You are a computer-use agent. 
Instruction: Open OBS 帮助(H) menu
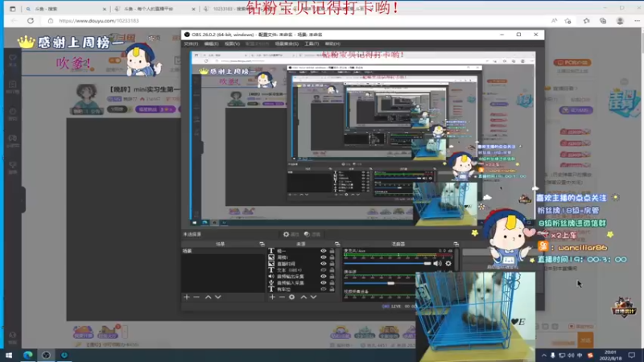(x=332, y=43)
